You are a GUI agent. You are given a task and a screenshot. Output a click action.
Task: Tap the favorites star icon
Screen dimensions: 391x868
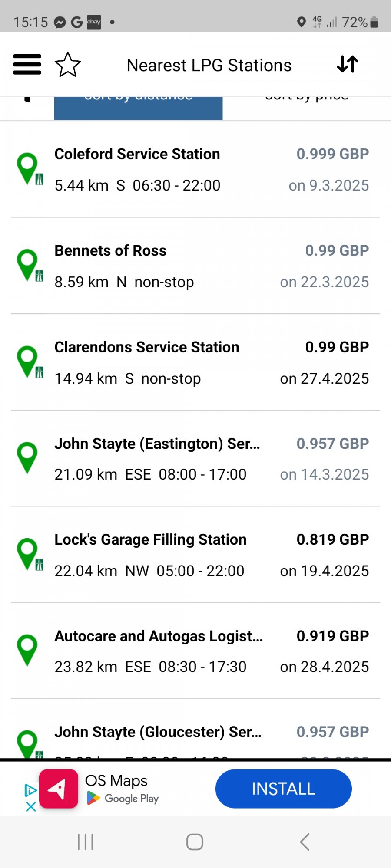[68, 65]
